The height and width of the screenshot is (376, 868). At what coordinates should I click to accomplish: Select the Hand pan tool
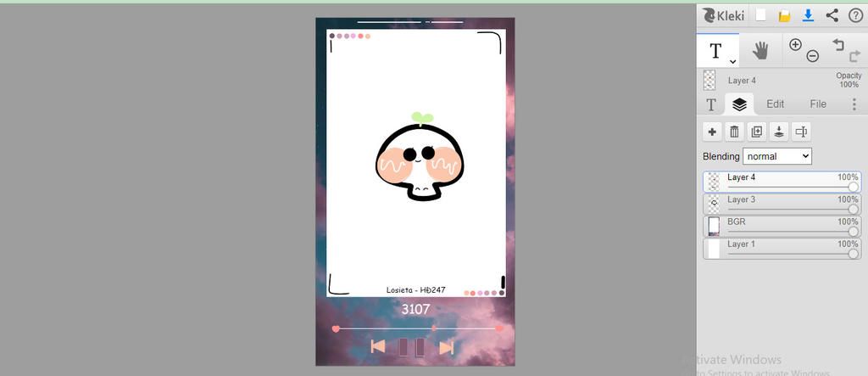760,51
